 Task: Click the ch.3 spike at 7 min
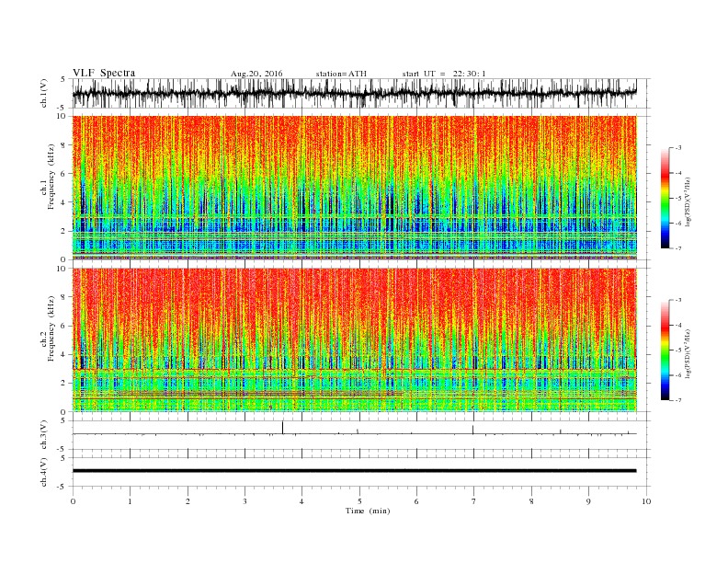coord(473,430)
